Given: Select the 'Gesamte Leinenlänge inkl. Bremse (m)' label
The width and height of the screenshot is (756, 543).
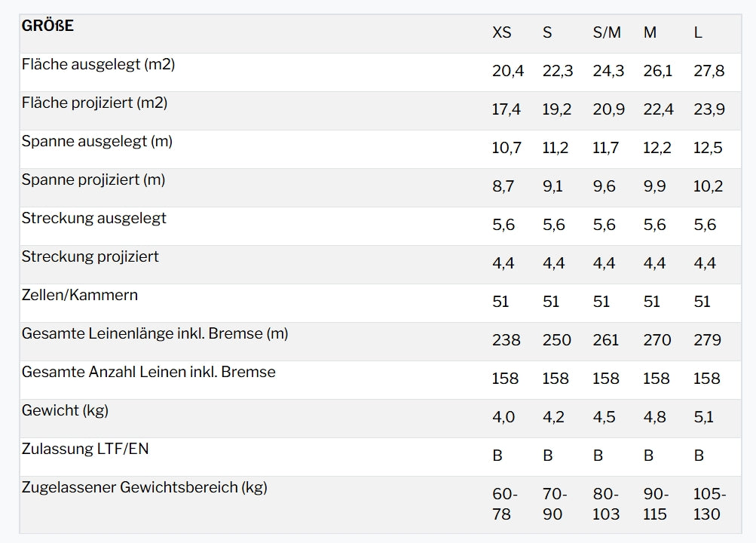Looking at the screenshot, I should [155, 334].
